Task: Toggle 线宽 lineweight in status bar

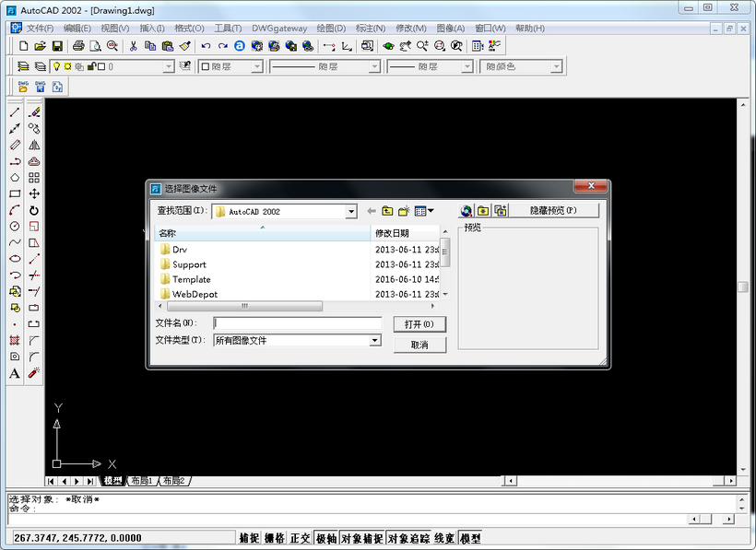Action: pyautogui.click(x=444, y=538)
